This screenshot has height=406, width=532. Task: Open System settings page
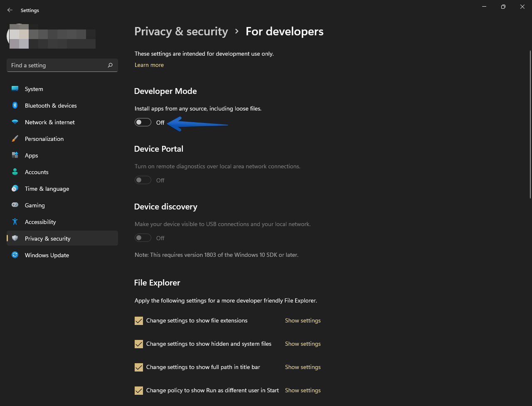62,89
